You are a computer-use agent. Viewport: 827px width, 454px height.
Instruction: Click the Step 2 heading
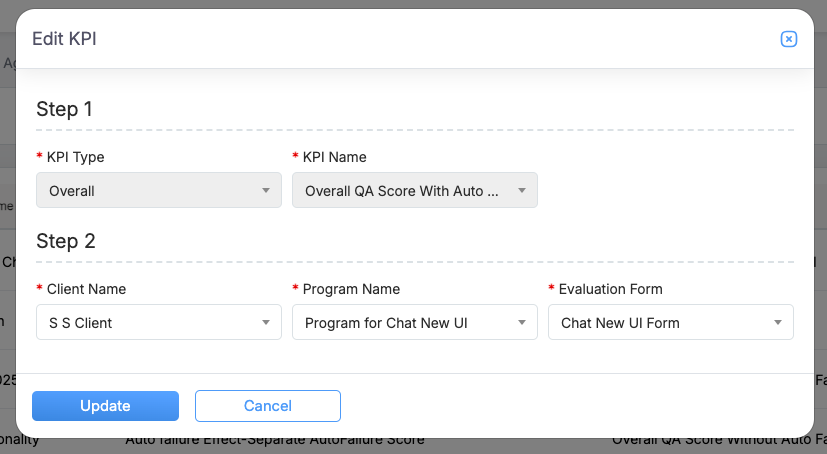65,241
